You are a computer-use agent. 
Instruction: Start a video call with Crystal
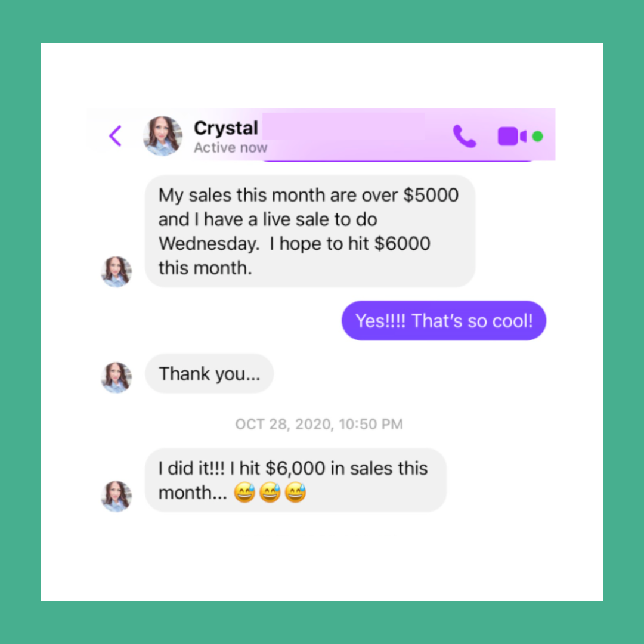(512, 137)
